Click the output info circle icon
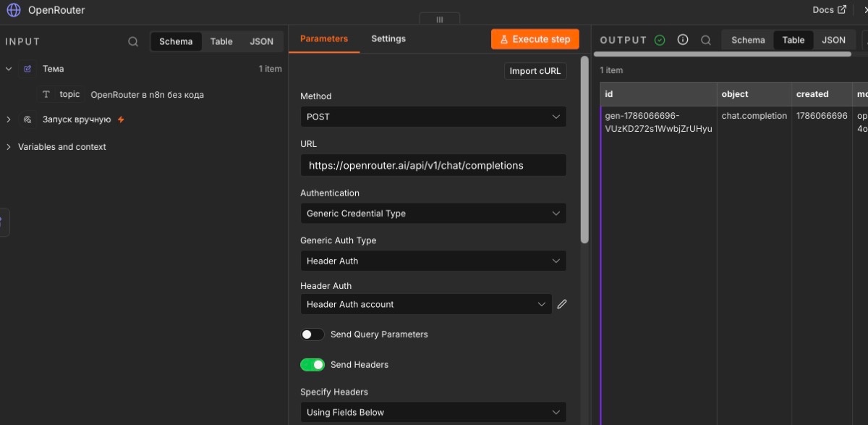The height and width of the screenshot is (425, 868). tap(682, 40)
